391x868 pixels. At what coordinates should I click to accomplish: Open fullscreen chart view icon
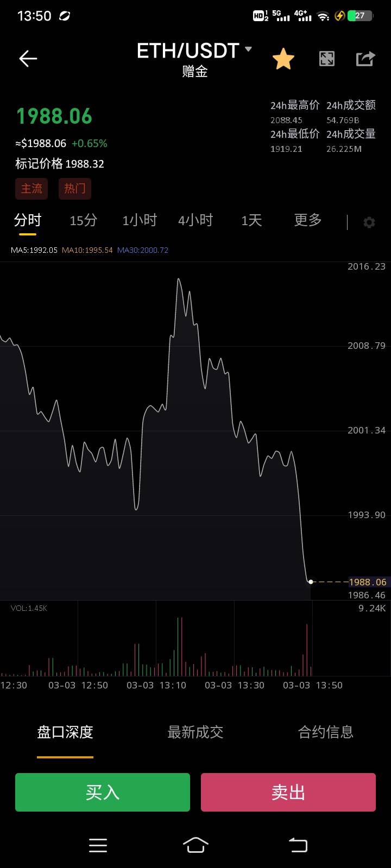click(x=326, y=59)
